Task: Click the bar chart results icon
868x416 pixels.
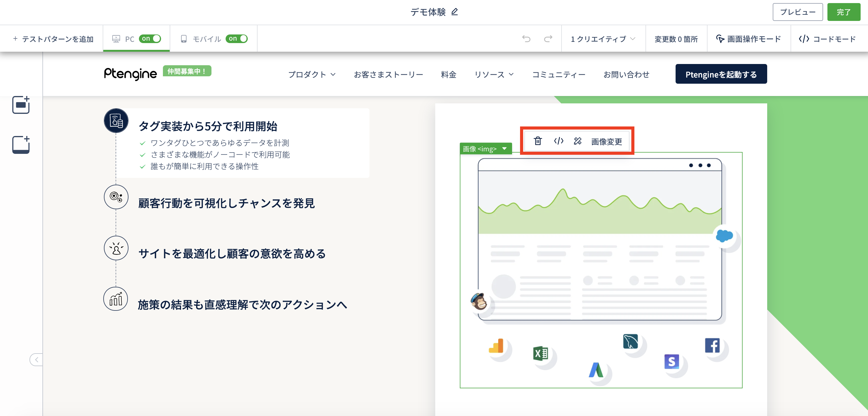Action: tap(116, 299)
